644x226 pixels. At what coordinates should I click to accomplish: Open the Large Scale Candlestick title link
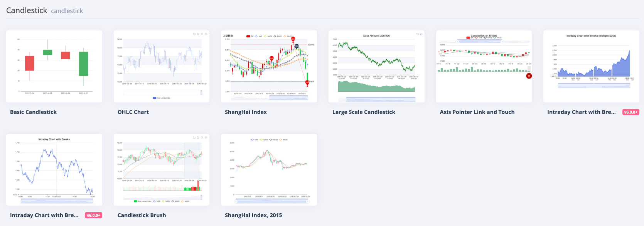(364, 112)
